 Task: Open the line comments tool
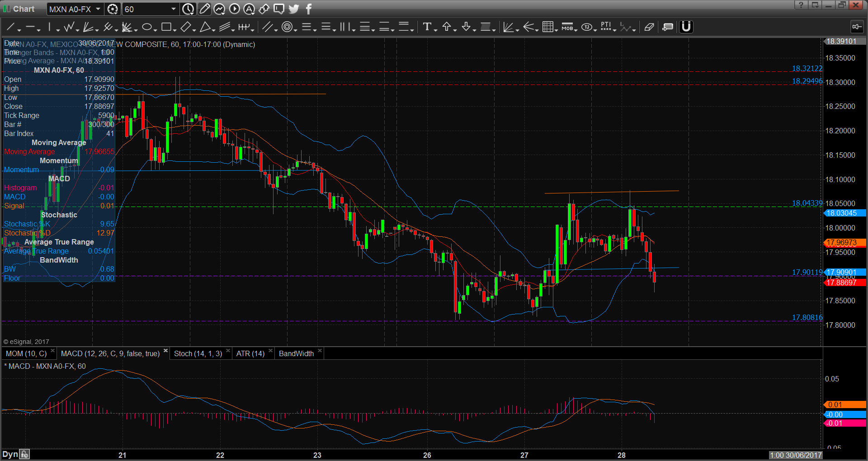pos(668,27)
